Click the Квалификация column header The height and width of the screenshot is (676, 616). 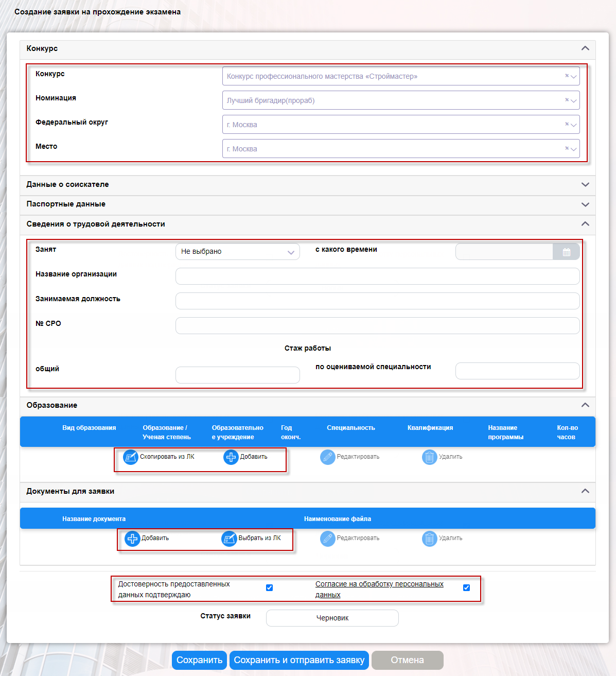[x=430, y=428]
